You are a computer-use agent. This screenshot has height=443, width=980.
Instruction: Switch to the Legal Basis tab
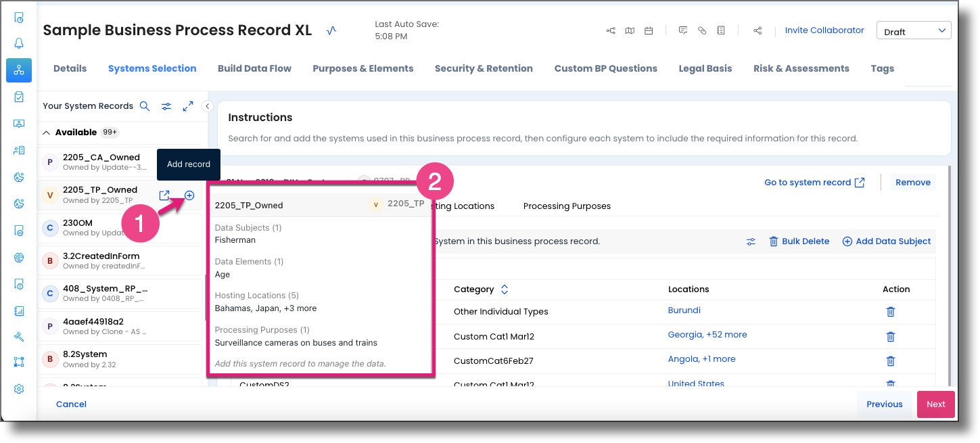[x=705, y=68]
